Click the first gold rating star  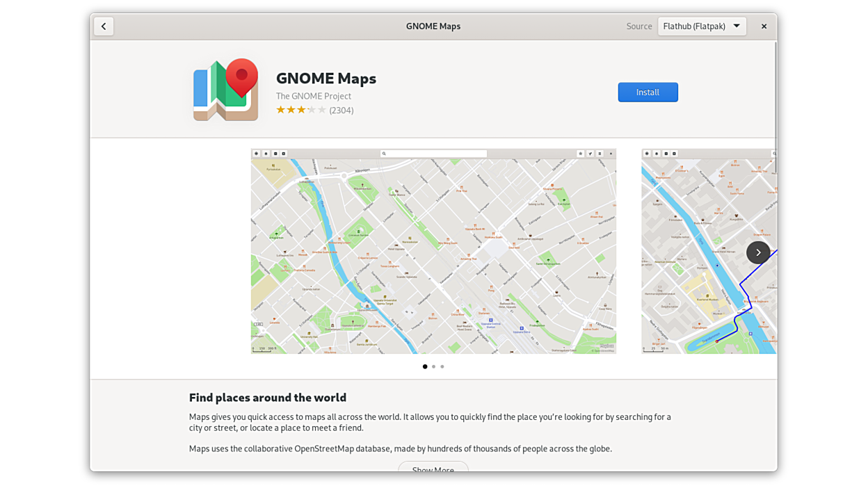(281, 110)
